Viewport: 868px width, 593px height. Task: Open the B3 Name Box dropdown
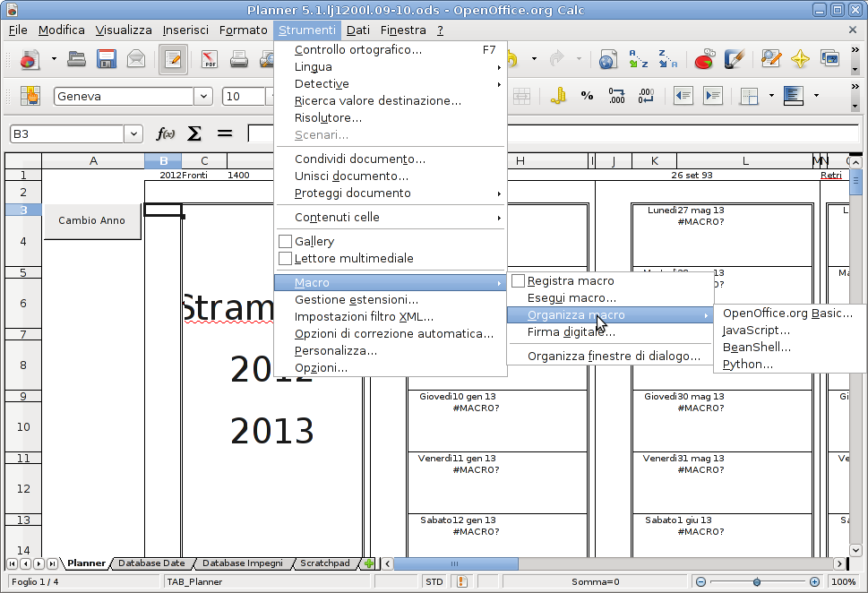133,134
